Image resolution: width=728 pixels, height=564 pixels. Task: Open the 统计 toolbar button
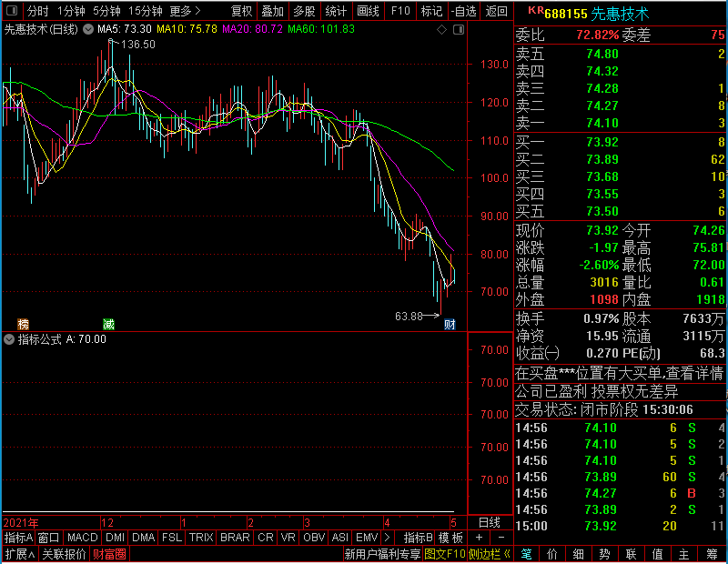tap(336, 11)
